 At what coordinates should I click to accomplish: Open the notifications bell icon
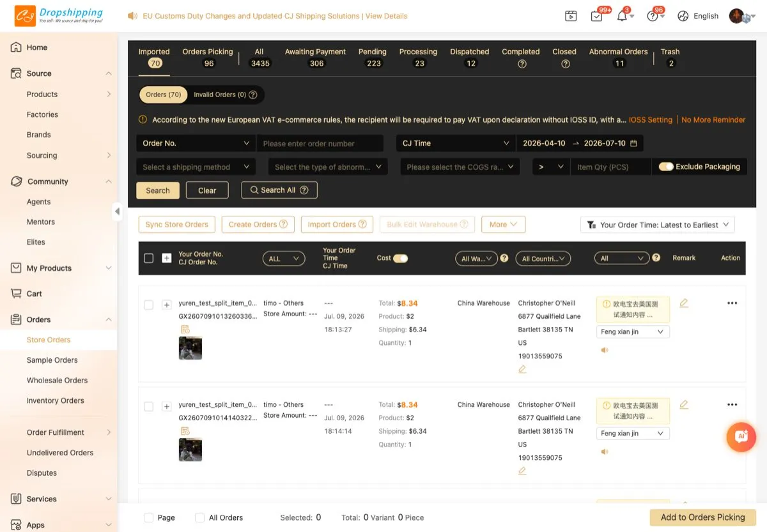(x=622, y=16)
